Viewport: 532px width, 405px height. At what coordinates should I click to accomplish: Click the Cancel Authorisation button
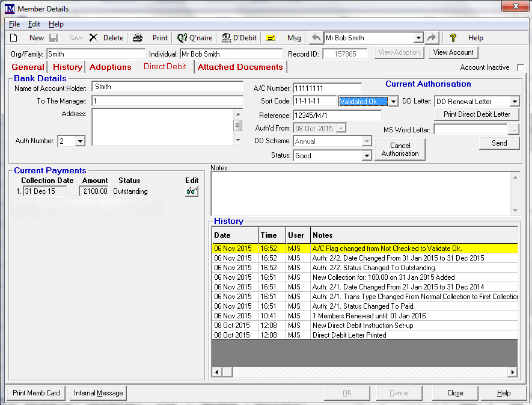(x=400, y=149)
